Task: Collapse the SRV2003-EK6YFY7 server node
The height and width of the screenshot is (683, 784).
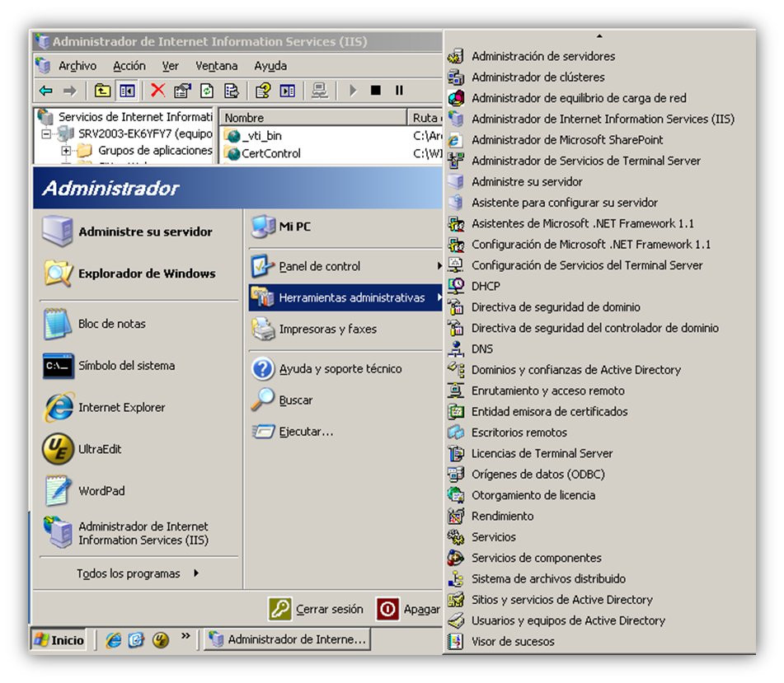Action: [46, 133]
